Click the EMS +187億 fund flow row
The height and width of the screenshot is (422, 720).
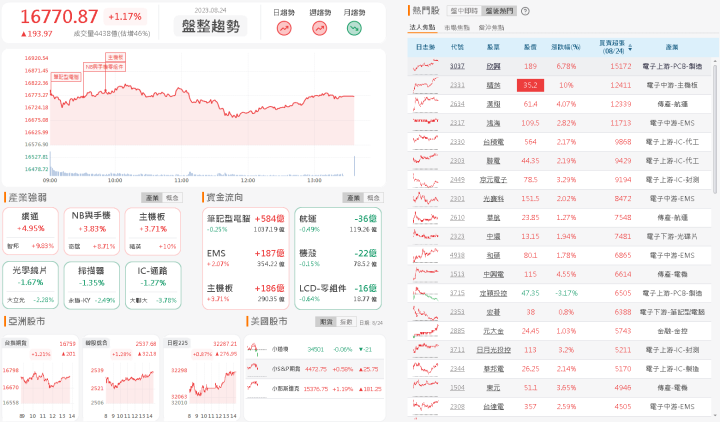point(246,258)
